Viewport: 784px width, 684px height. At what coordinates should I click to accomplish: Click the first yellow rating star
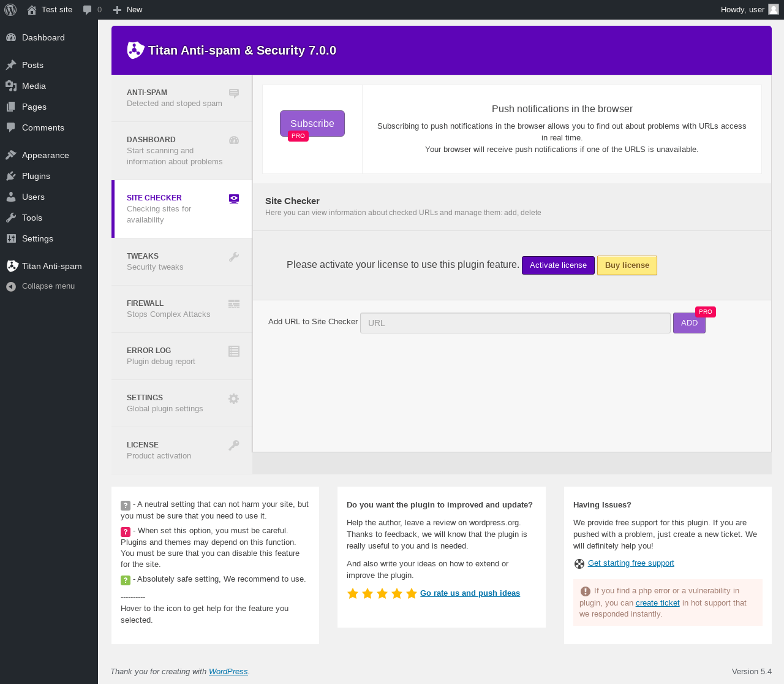(353, 593)
